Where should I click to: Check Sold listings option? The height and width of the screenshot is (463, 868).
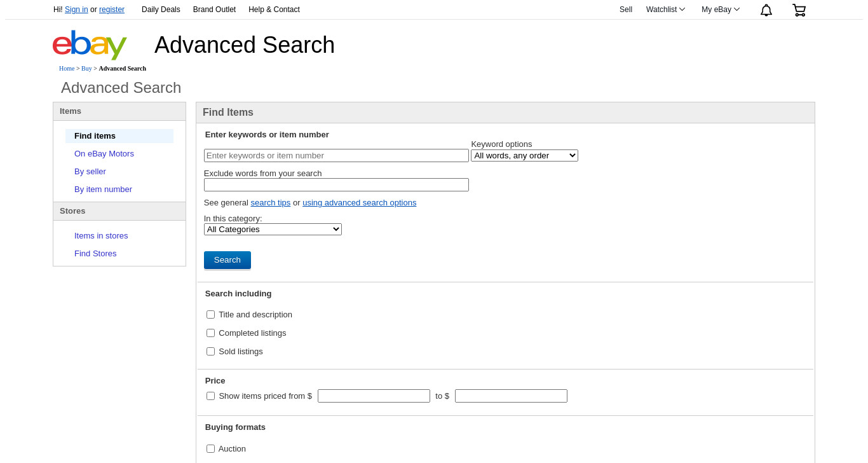tap(210, 351)
